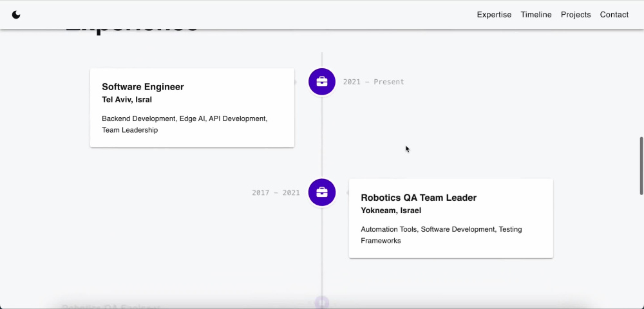This screenshot has height=309, width=644.
Task: Click the Yokneam, Israel location text
Action: pyautogui.click(x=391, y=211)
